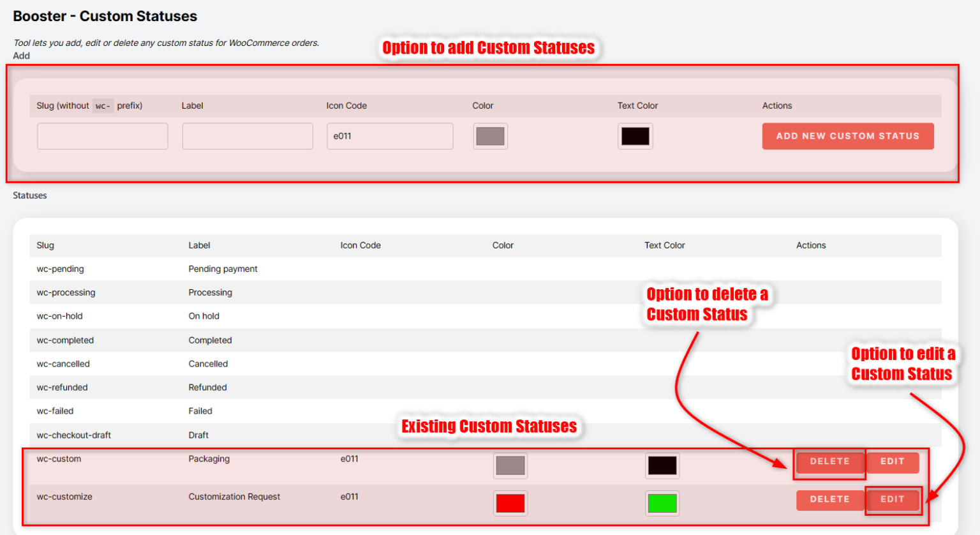Click Add New Custom Status button
The height and width of the screenshot is (535, 980).
848,136
